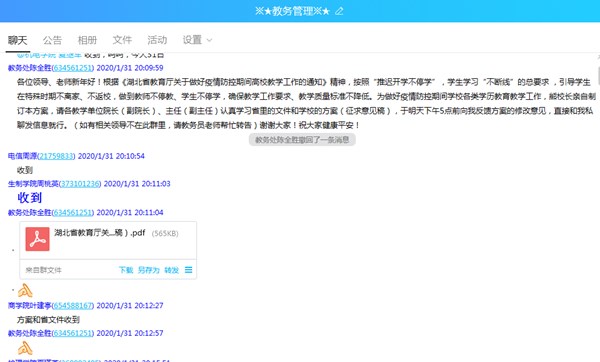
Task: Open account link 373101236 of 生科学院
Action: (x=80, y=184)
